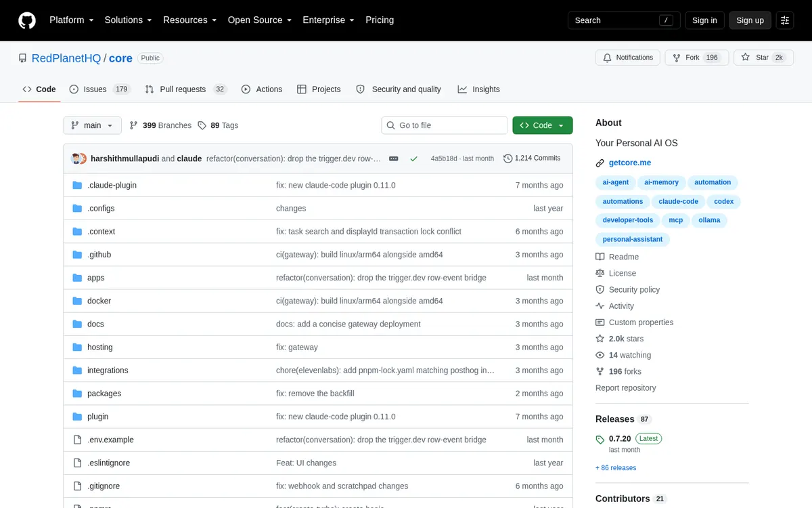The width and height of the screenshot is (812, 508).
Task: Switch to the Code tab
Action: [39, 89]
